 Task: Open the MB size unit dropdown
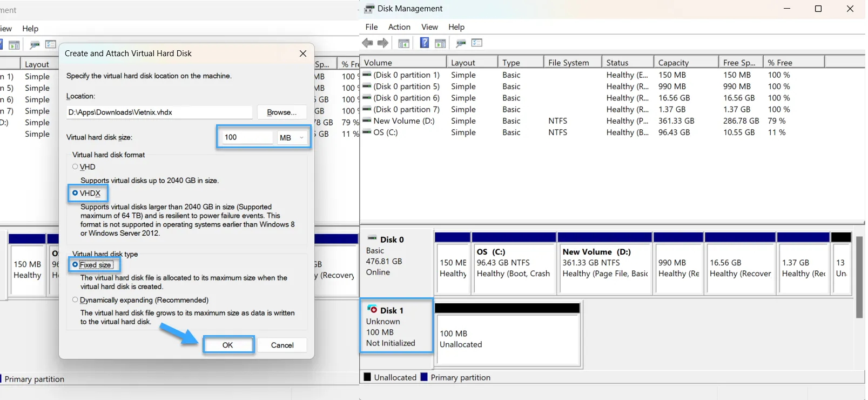coord(293,137)
